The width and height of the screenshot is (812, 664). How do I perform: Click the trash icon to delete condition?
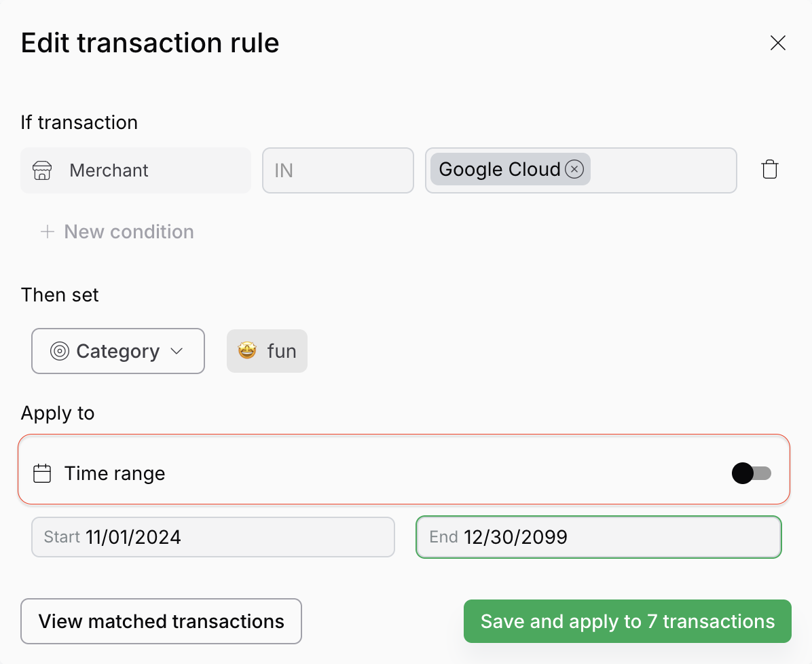[x=769, y=170]
